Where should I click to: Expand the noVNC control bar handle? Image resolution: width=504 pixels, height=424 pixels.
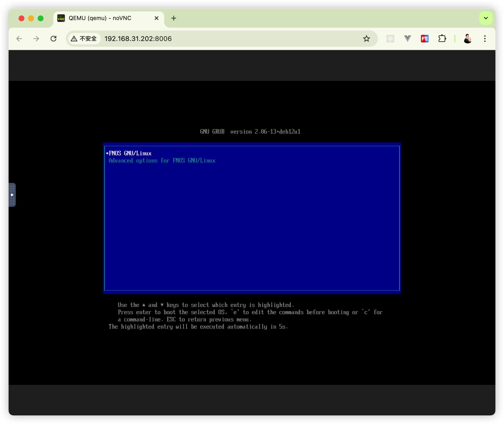(x=12, y=195)
